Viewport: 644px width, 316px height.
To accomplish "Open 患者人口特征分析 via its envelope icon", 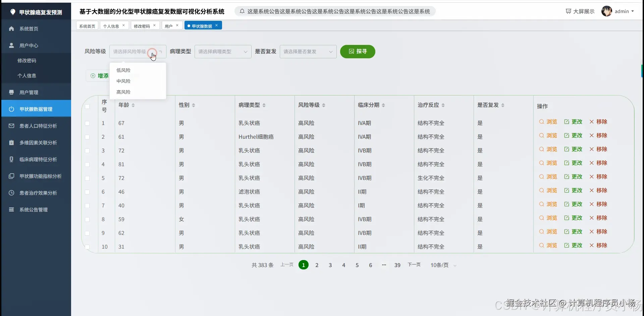I will pyautogui.click(x=11, y=126).
